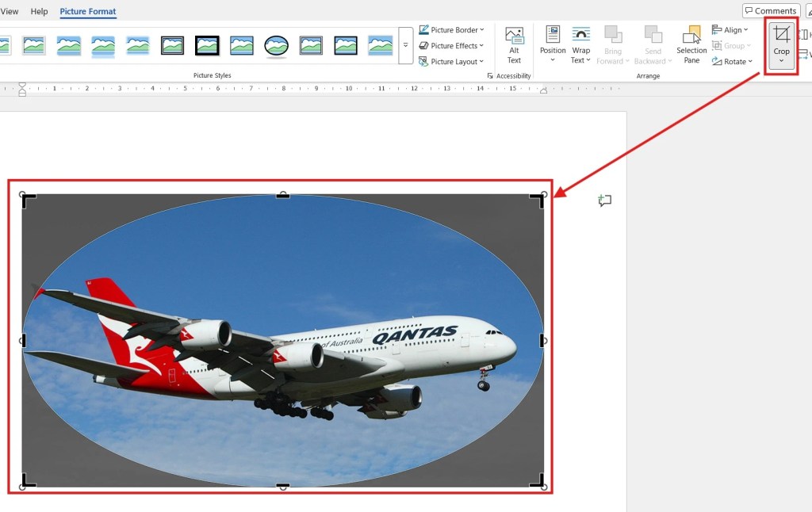
Task: Open the Help tab
Action: (x=39, y=11)
